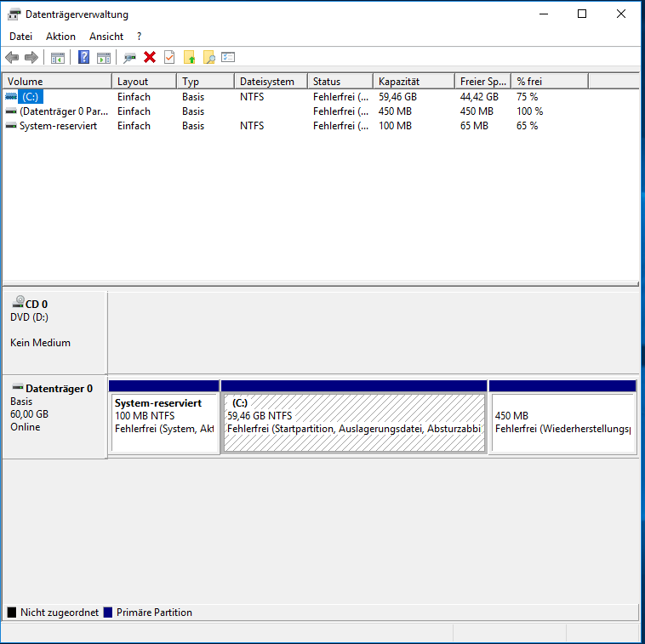Select the System-reserviert 100 MB partition block

click(x=164, y=417)
